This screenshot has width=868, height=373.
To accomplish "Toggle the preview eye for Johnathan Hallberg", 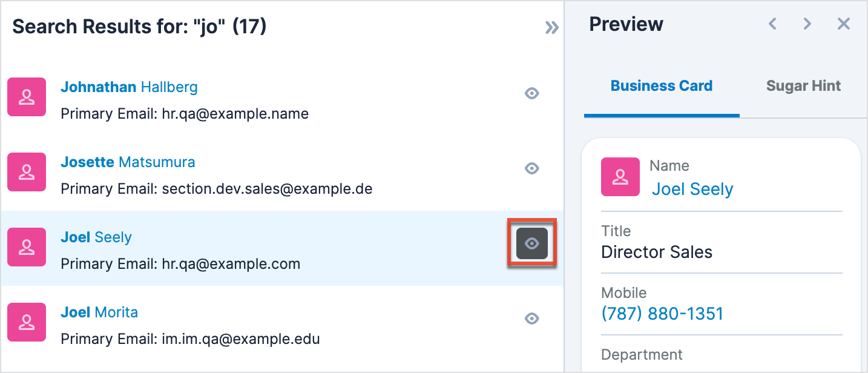I will 531,93.
